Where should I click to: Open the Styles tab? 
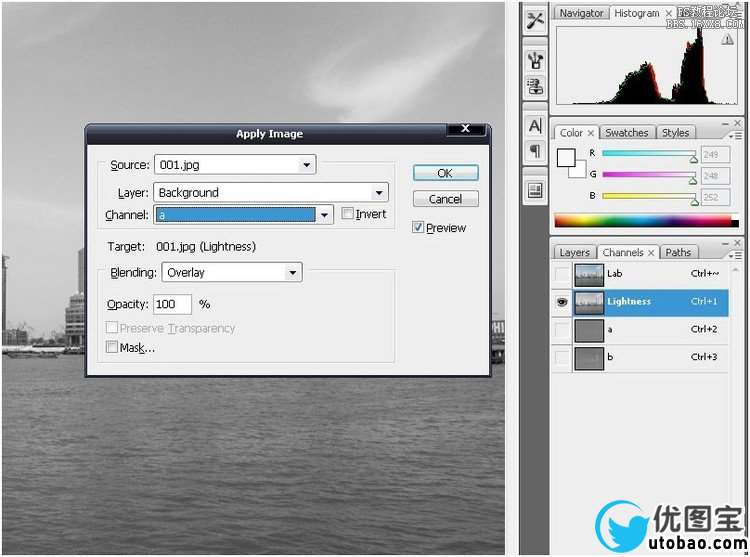pyautogui.click(x=675, y=132)
